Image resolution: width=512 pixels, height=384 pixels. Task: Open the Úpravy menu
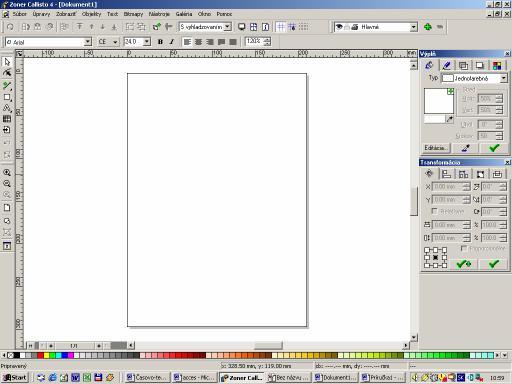pos(41,14)
